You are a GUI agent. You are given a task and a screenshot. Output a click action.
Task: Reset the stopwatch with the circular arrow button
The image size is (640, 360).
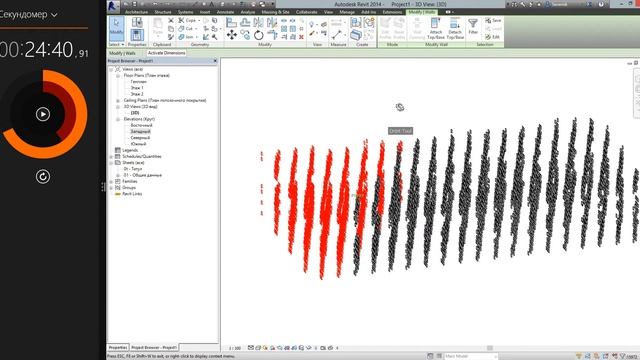pyautogui.click(x=43, y=177)
